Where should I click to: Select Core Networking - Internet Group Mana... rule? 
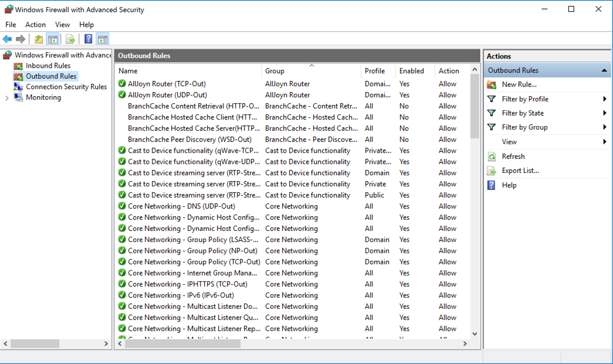[192, 273]
